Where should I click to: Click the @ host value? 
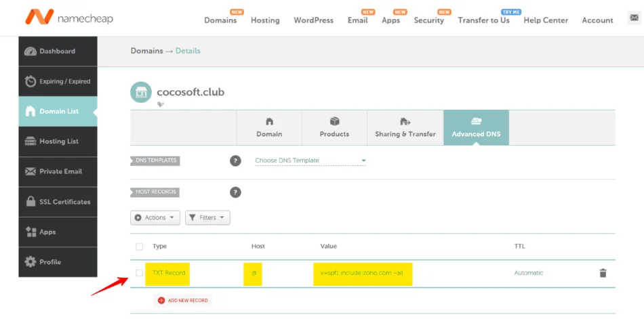[x=254, y=273]
